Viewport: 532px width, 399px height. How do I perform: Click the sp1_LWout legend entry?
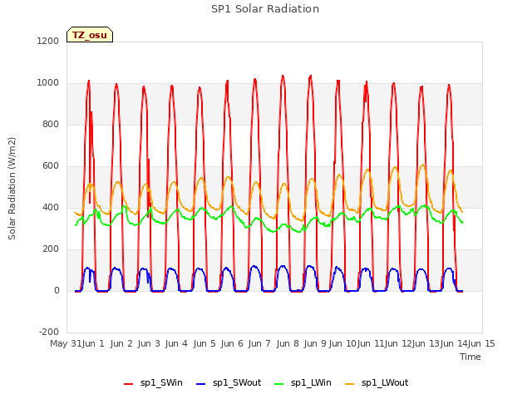(377, 383)
